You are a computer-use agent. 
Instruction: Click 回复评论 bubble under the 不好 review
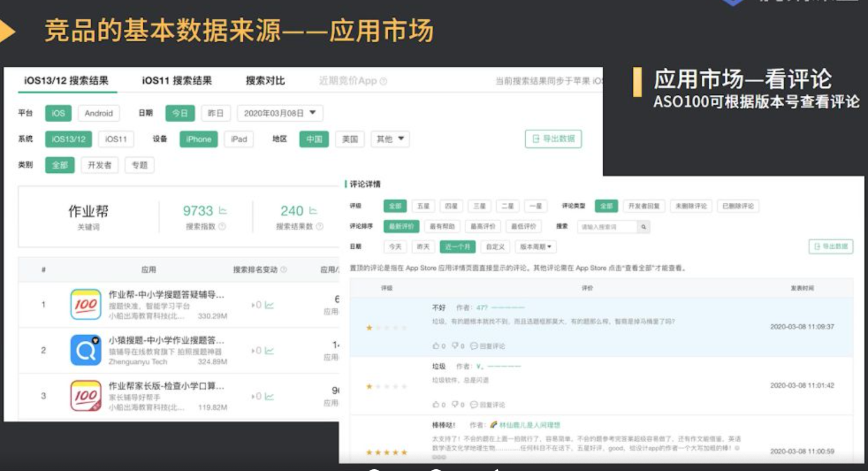487,346
